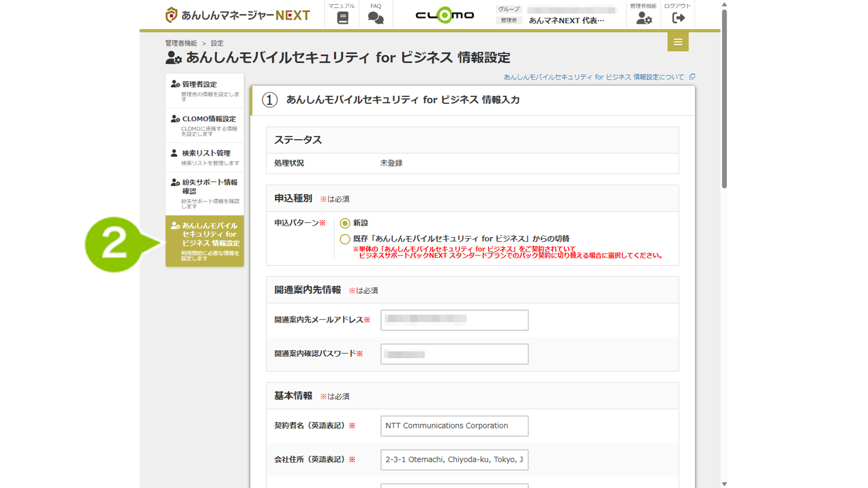Click the ログアウト logout icon

pos(678,18)
